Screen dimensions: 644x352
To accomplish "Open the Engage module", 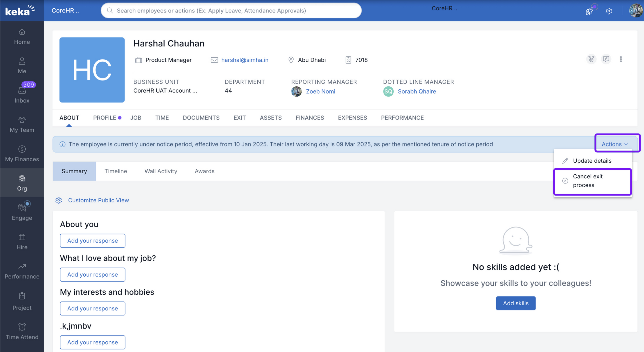I will click(x=22, y=212).
